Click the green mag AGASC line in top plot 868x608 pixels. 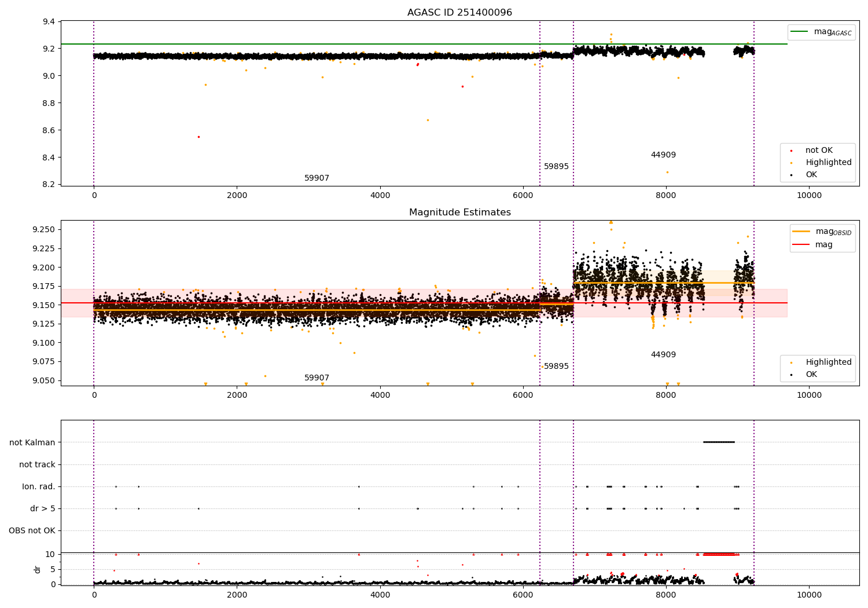coord(424,44)
